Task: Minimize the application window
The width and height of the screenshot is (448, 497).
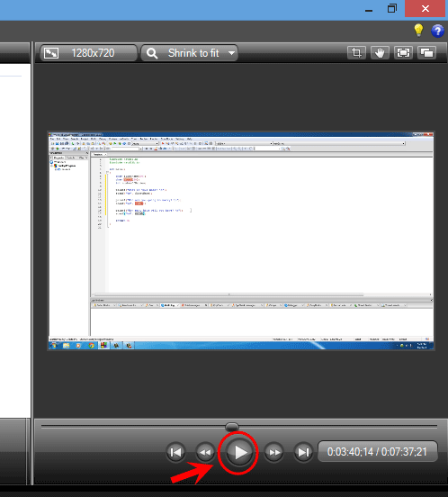Action: coord(369,10)
